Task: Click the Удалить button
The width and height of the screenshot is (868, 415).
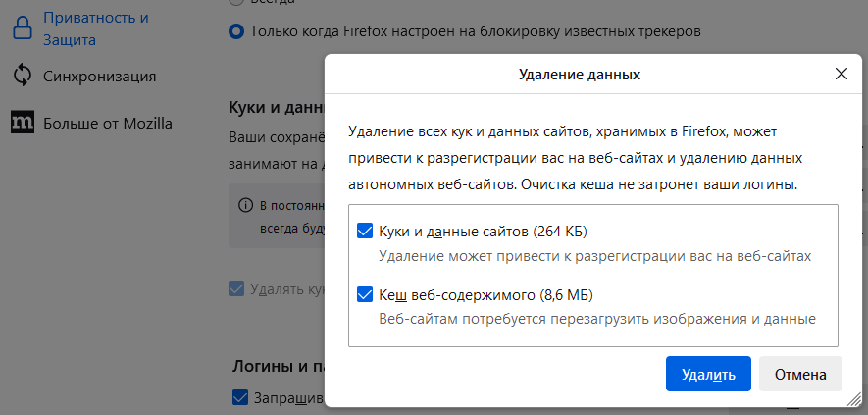Action: (x=708, y=374)
